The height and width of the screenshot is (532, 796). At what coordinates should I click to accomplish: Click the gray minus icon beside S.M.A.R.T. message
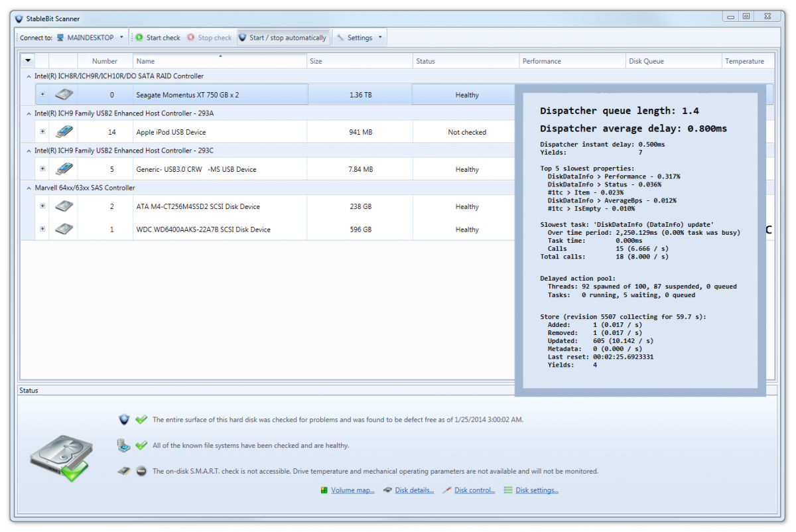(x=141, y=471)
